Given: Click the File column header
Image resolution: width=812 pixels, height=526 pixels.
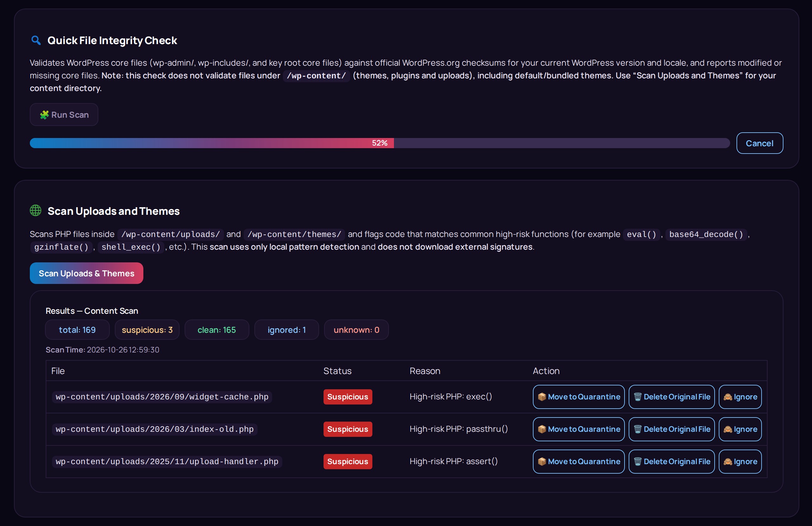Looking at the screenshot, I should click(58, 371).
